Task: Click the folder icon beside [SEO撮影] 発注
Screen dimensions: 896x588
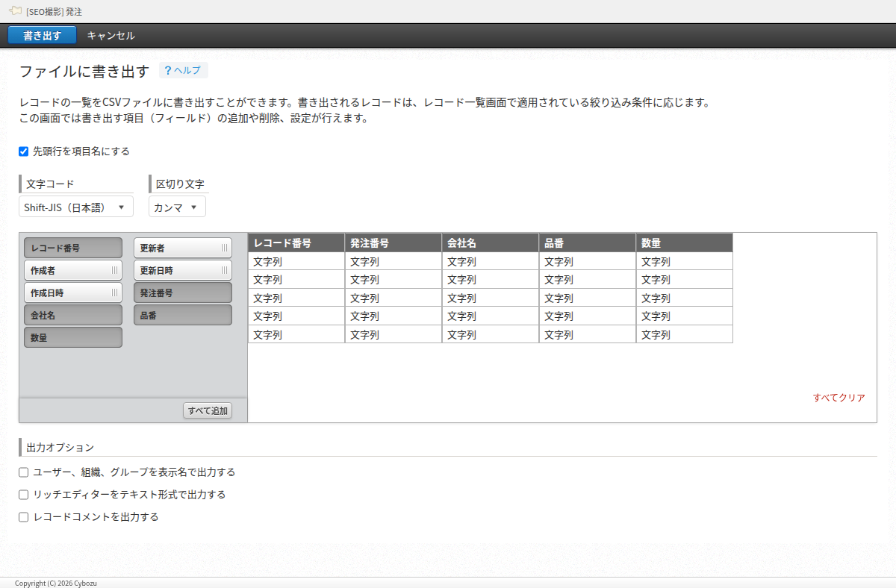Action: pyautogui.click(x=15, y=11)
